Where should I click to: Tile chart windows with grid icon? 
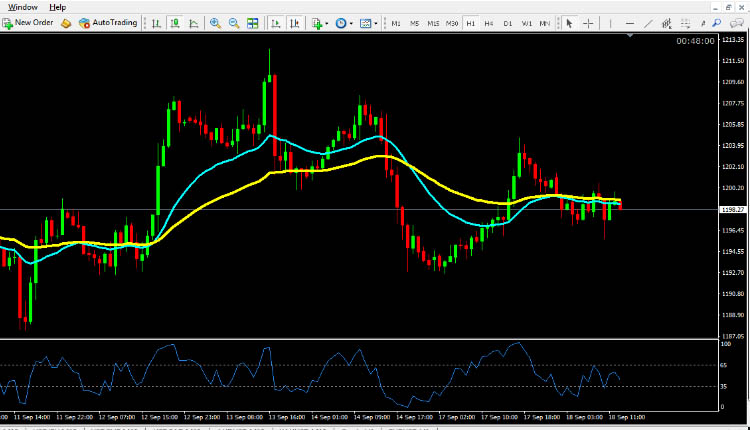point(253,22)
